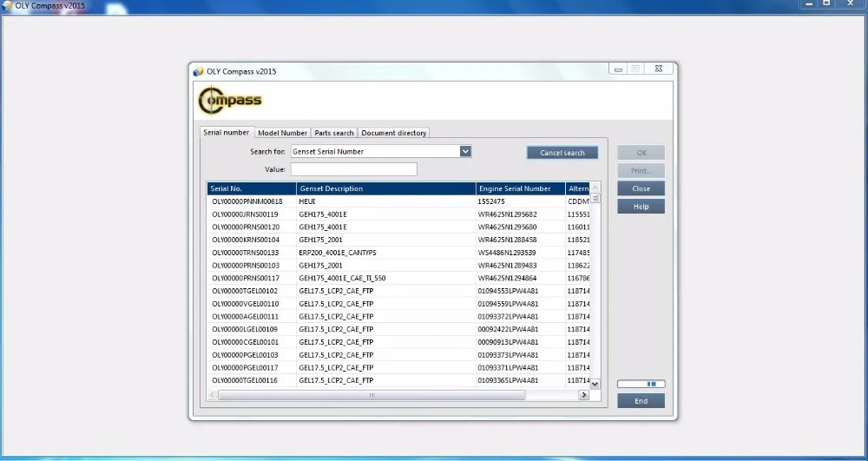Click the Compass app icon in dialog title bar

198,71
